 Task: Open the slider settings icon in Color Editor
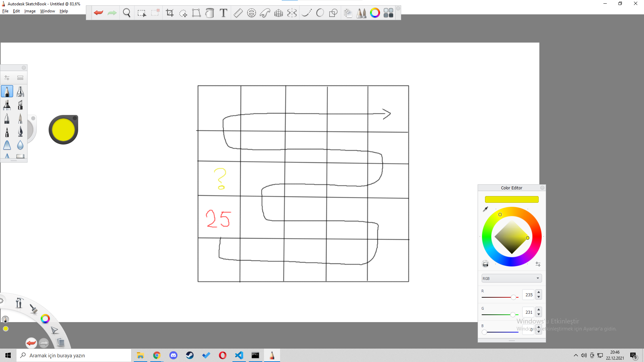click(538, 264)
